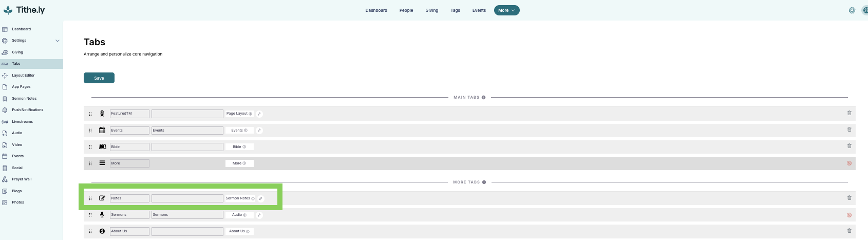The image size is (868, 240).
Task: Click the Bible tab book icon
Action: click(x=102, y=146)
